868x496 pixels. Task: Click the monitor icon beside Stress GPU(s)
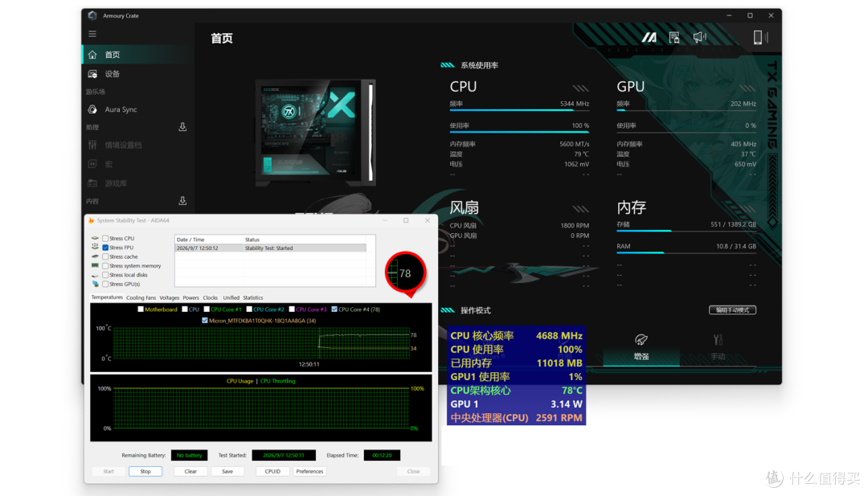[x=95, y=284]
